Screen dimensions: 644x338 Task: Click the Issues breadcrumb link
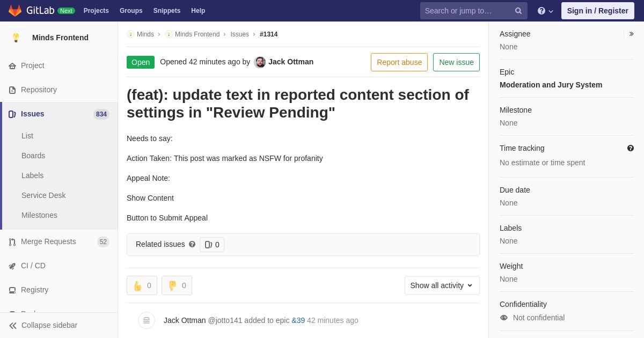click(240, 34)
